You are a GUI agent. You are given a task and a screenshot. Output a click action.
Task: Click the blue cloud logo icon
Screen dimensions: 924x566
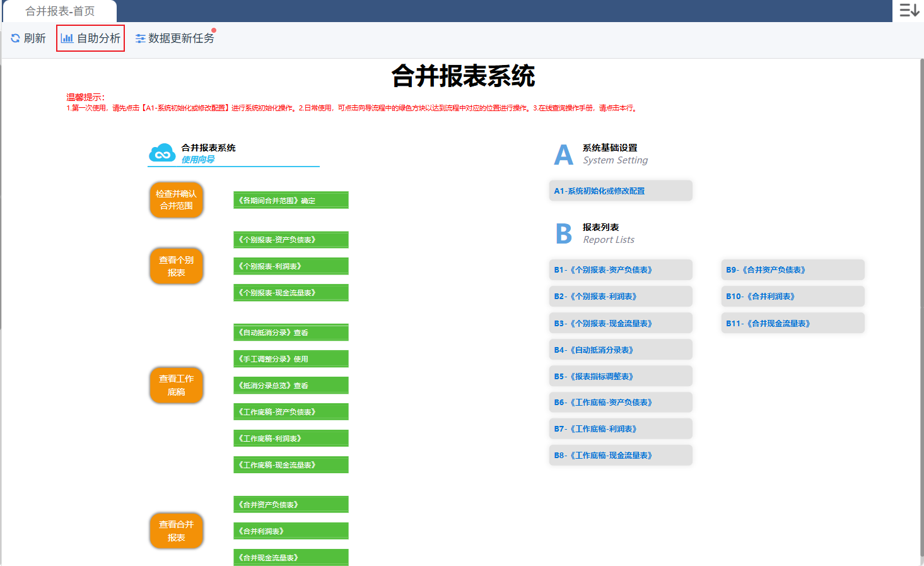(x=162, y=153)
